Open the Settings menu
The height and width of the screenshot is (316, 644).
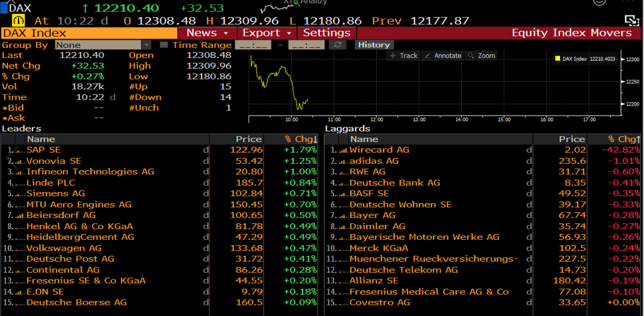[x=326, y=33]
